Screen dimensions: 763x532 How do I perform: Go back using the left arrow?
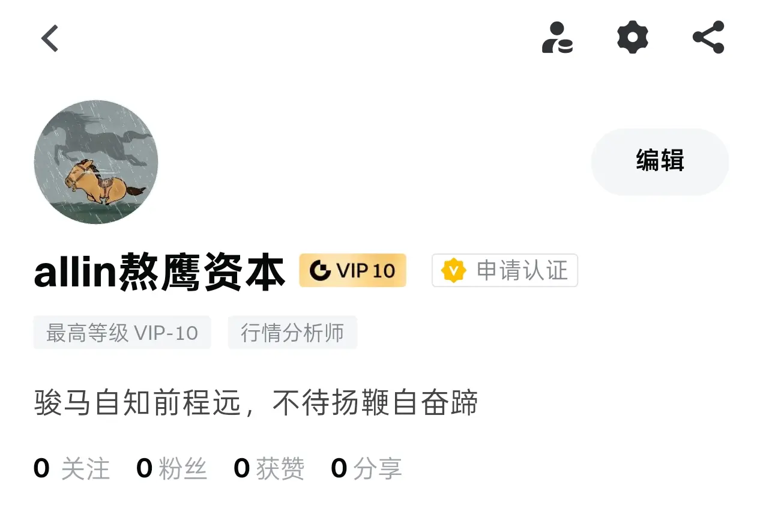pos(50,38)
